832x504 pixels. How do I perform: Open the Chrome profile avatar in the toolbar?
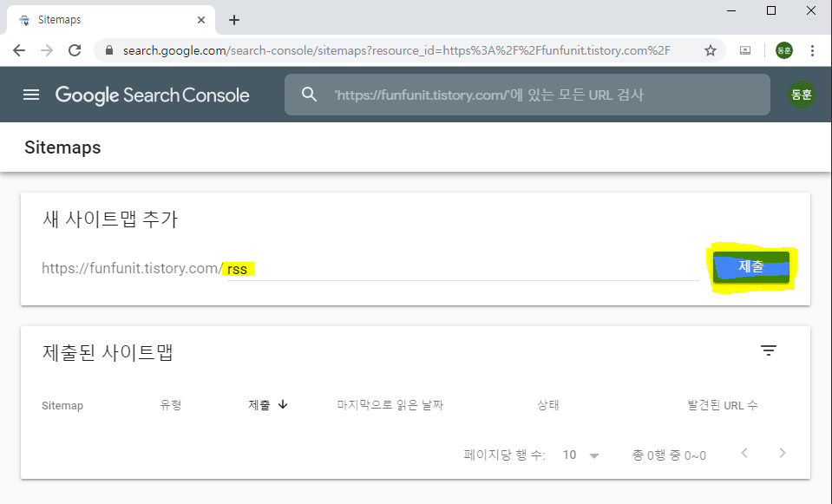(x=783, y=50)
